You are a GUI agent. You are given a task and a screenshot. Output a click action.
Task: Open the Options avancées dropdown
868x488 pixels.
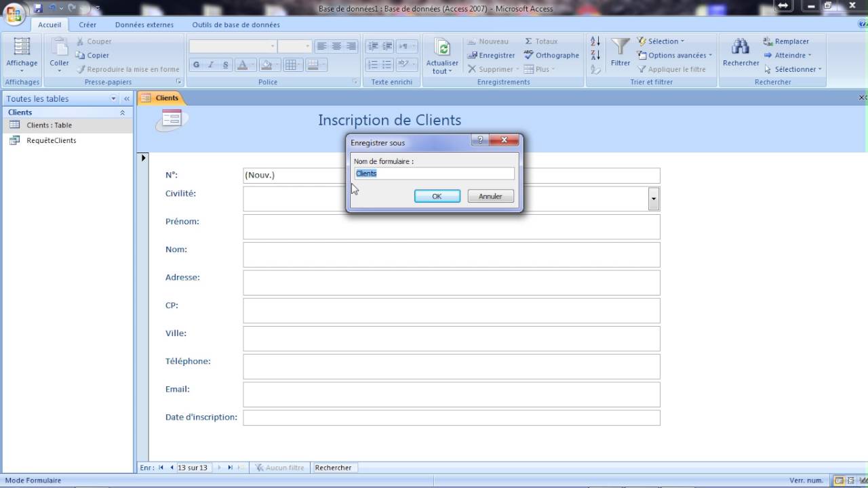pyautogui.click(x=675, y=55)
